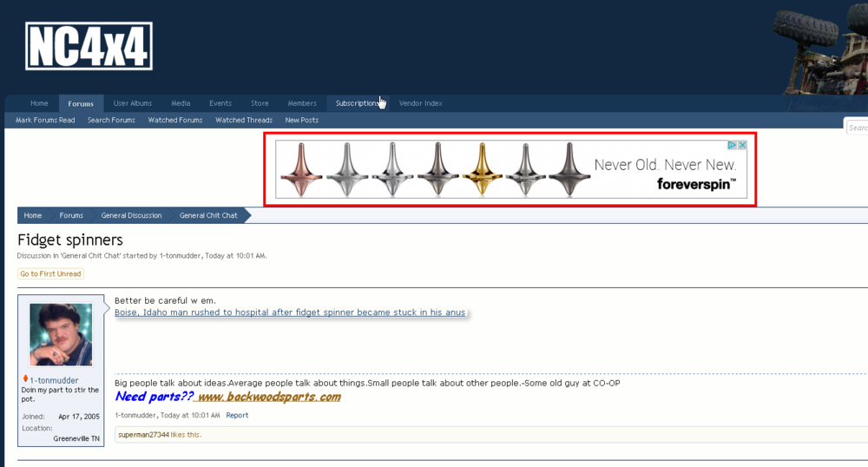Viewport: 868px width, 467px height.
Task: Open the Forums tab
Action: [x=81, y=103]
